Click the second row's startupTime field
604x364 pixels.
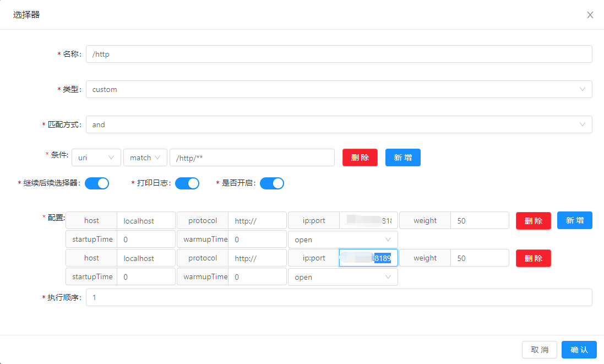click(x=146, y=277)
